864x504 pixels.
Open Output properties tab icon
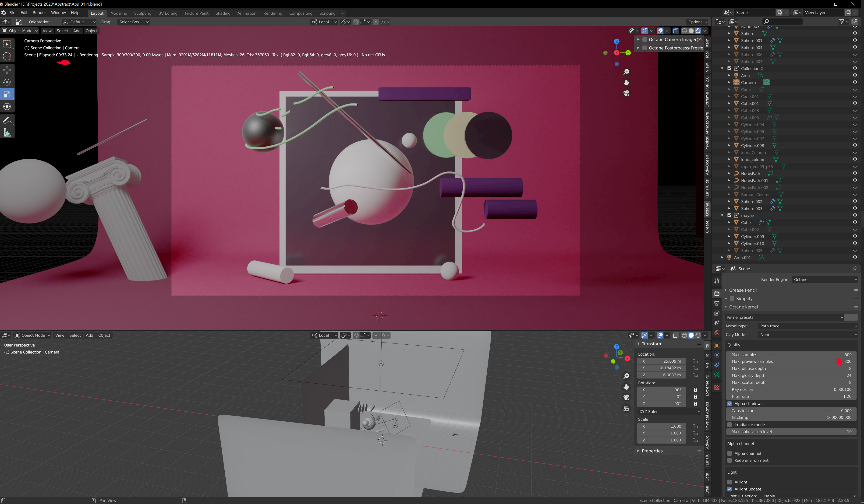pyautogui.click(x=717, y=303)
